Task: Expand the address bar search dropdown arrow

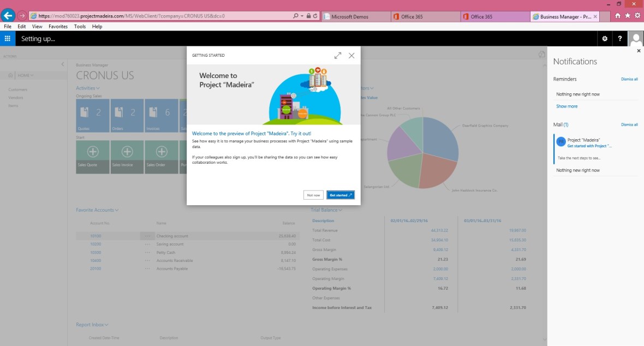Action: click(302, 16)
